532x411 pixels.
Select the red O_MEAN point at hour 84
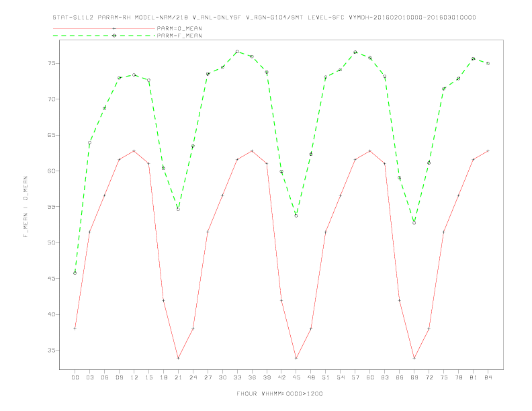[x=488, y=151]
